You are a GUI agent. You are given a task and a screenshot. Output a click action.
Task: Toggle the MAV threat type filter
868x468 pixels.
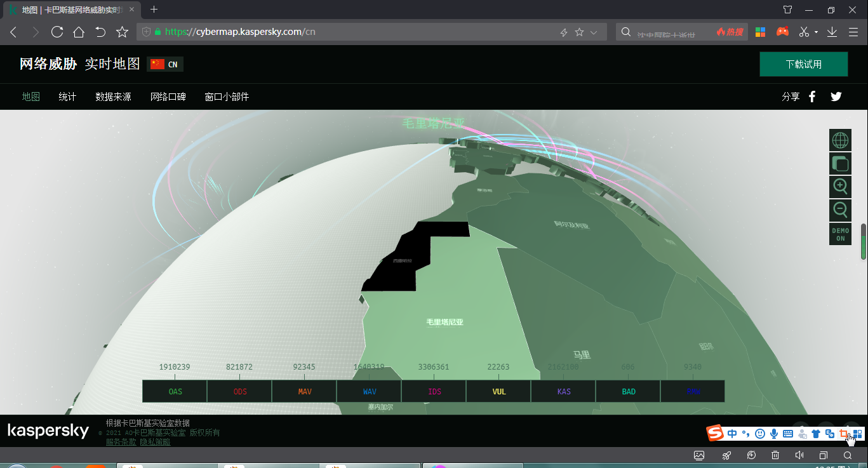pos(305,391)
